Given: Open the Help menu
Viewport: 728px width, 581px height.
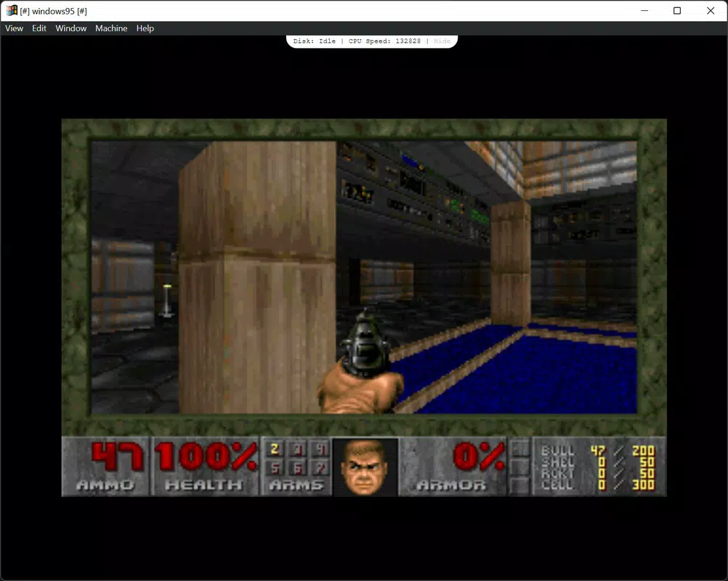Looking at the screenshot, I should (145, 28).
